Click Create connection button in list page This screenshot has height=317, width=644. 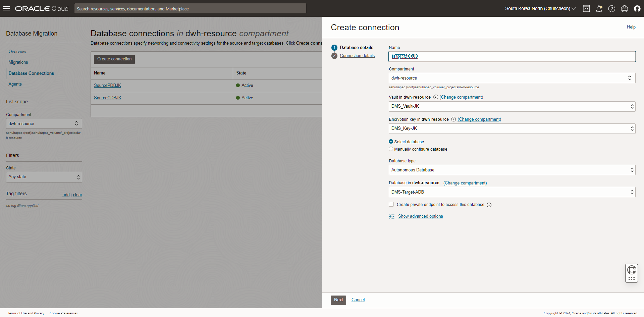click(114, 59)
